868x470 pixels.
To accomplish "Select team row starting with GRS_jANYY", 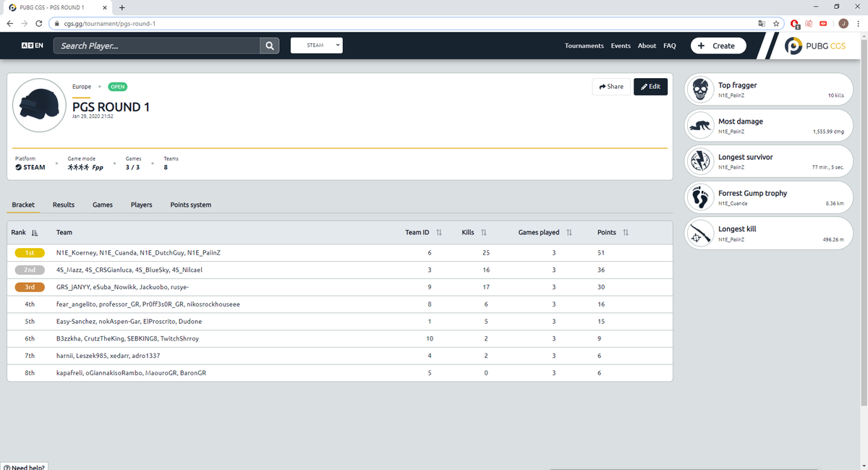I will [x=340, y=287].
